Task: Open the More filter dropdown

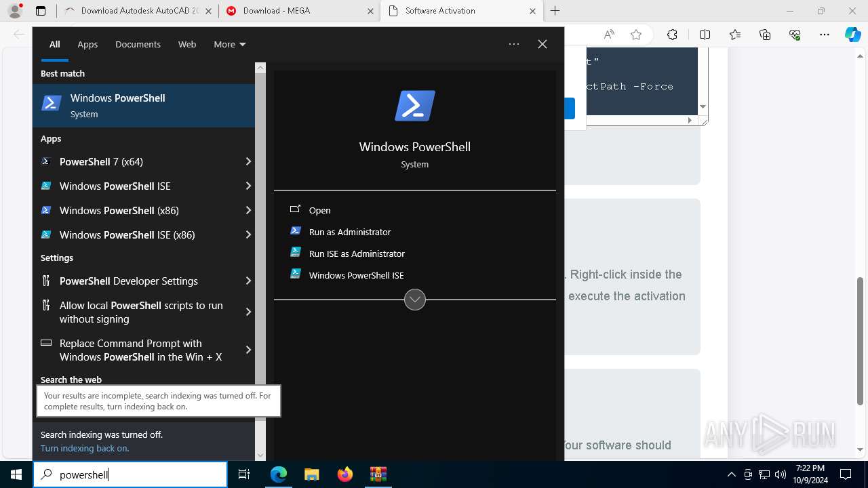Action: [x=230, y=44]
